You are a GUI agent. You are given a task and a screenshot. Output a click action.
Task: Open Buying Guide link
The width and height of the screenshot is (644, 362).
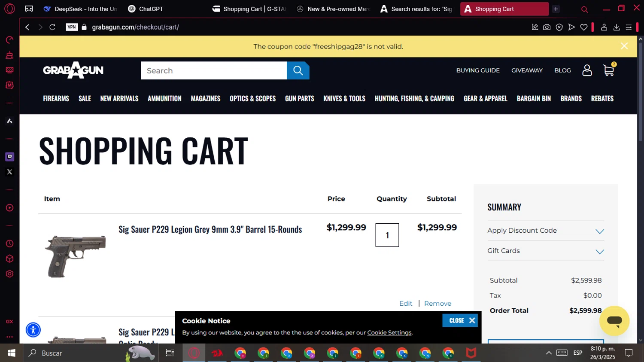(478, 70)
